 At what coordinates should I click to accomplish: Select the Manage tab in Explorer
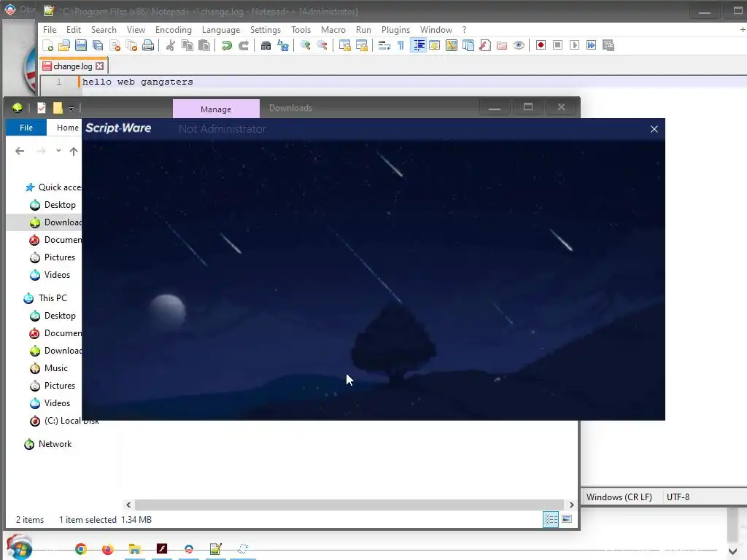click(216, 109)
